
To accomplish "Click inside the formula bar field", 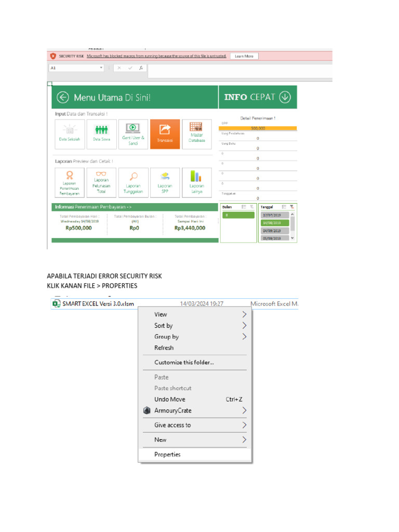I will [240, 71].
